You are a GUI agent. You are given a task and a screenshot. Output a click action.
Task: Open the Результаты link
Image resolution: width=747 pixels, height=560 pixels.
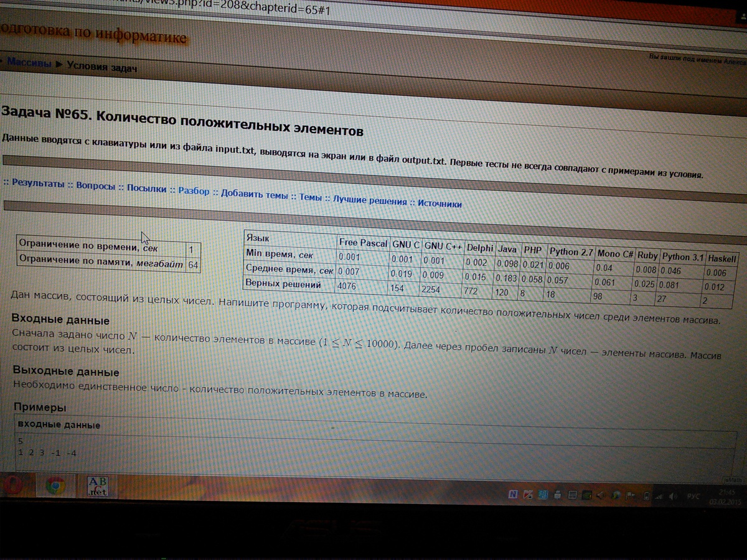pos(38,184)
